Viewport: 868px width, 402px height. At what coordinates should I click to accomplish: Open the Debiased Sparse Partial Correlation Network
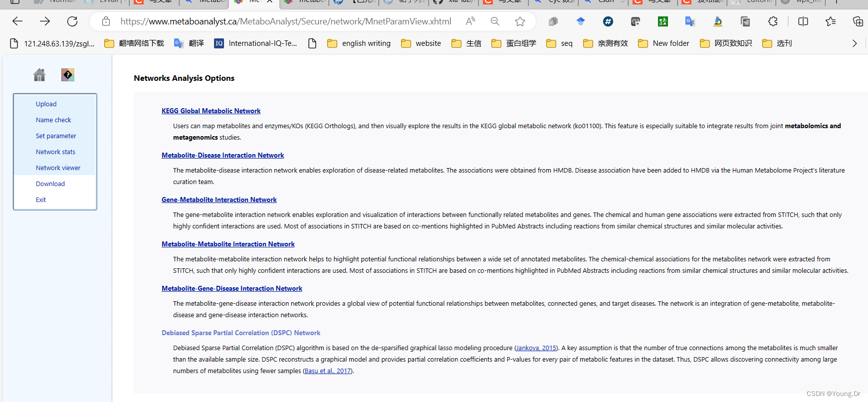pyautogui.click(x=241, y=333)
